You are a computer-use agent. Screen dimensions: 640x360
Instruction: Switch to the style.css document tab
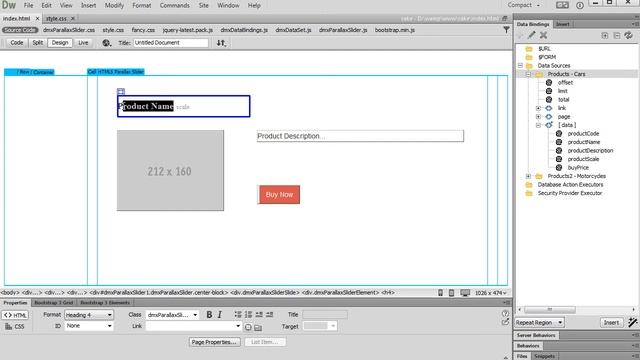click(56, 19)
